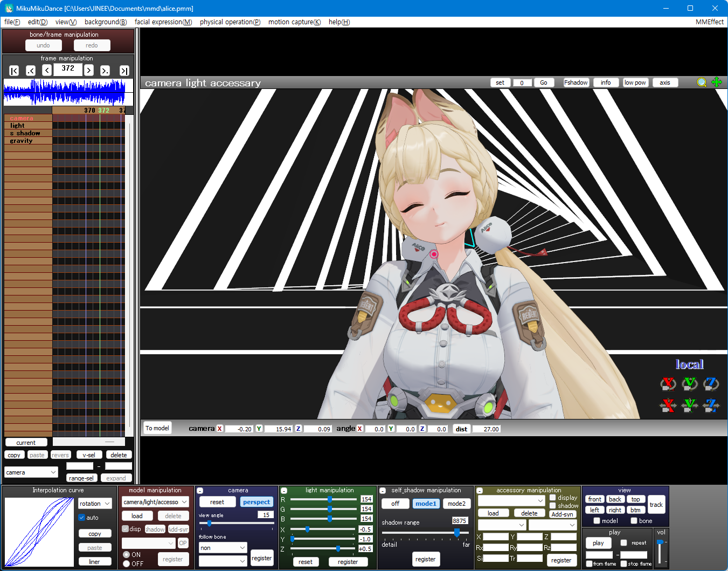The height and width of the screenshot is (571, 728).
Task: Check the view model checkbox
Action: tap(597, 521)
